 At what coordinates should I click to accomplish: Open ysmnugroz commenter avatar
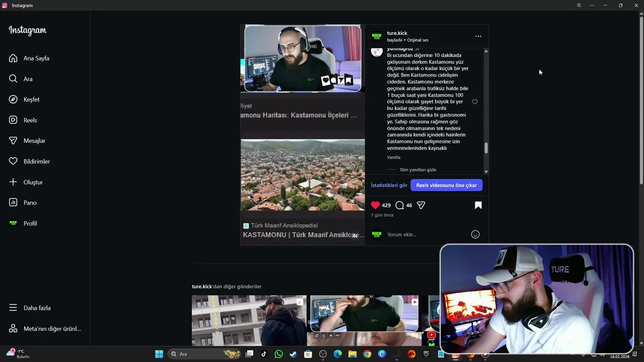pyautogui.click(x=377, y=51)
